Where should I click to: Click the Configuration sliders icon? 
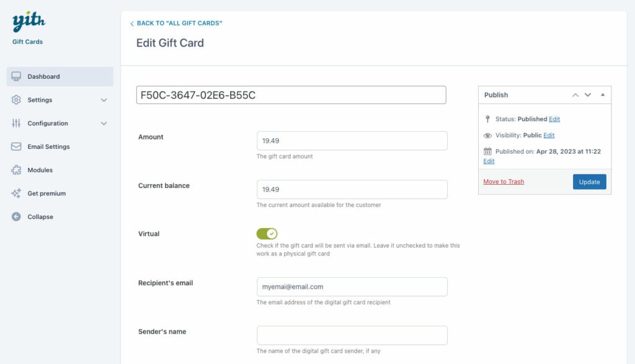(x=16, y=123)
